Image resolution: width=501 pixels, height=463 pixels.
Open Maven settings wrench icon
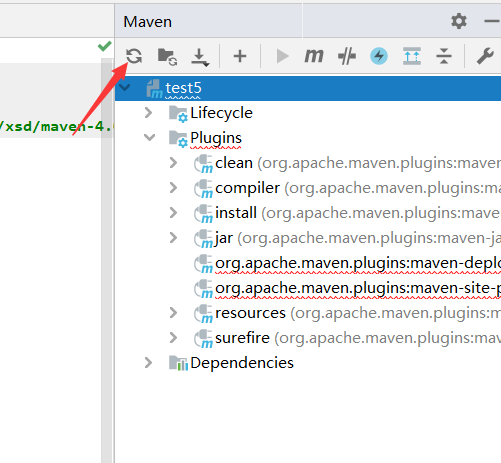click(485, 56)
